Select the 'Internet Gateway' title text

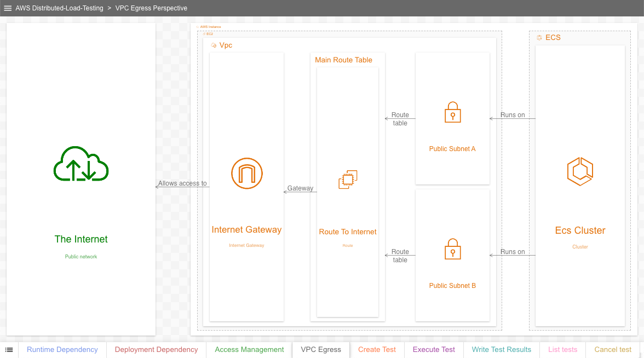tap(246, 229)
